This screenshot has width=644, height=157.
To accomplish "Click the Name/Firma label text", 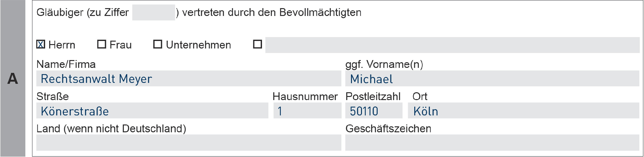I will pyautogui.click(x=66, y=64).
